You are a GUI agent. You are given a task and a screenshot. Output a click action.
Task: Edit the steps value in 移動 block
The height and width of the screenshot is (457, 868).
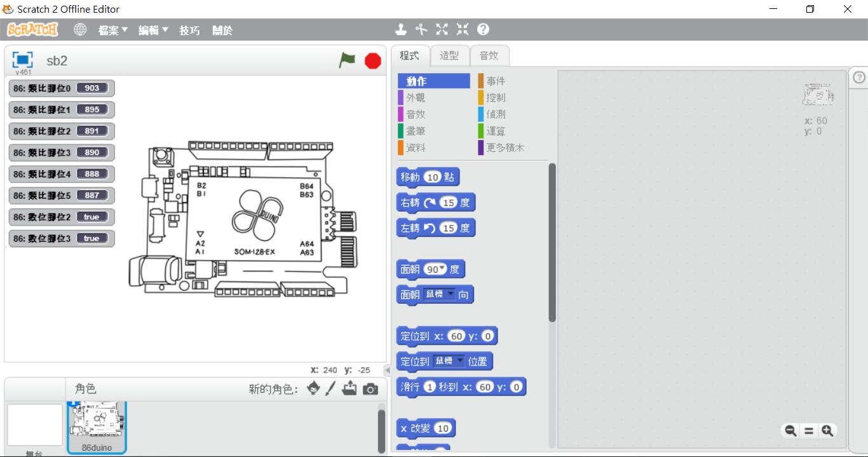pos(433,177)
